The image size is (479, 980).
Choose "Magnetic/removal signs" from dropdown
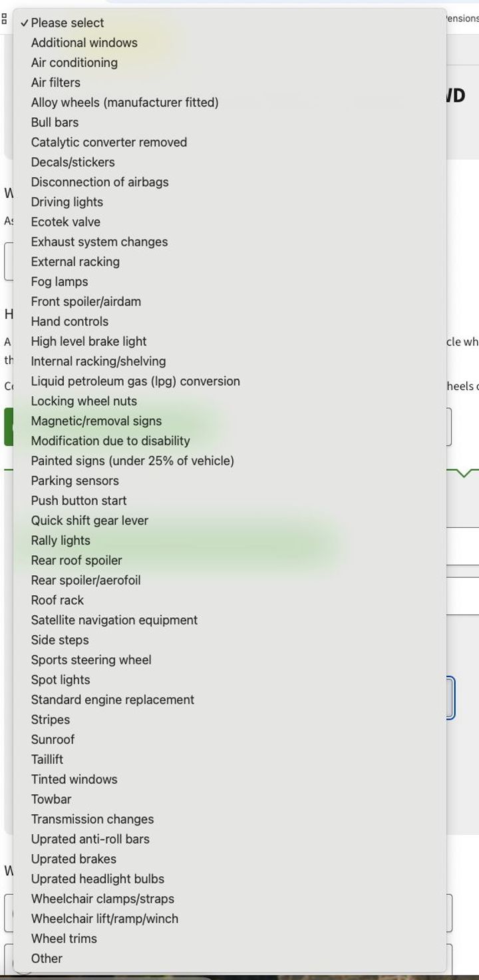[96, 421]
